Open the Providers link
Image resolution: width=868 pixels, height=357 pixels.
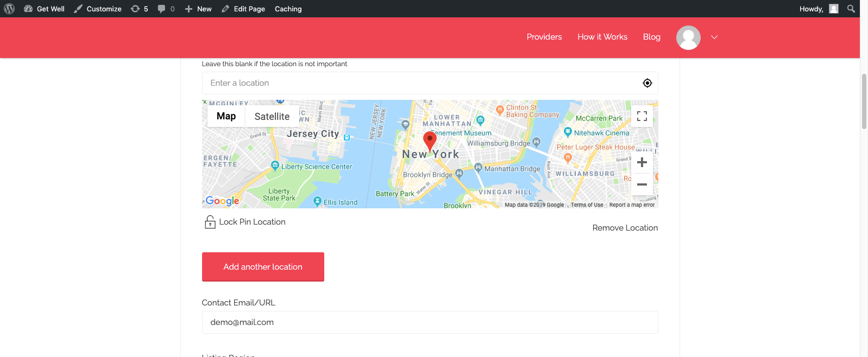pos(544,37)
